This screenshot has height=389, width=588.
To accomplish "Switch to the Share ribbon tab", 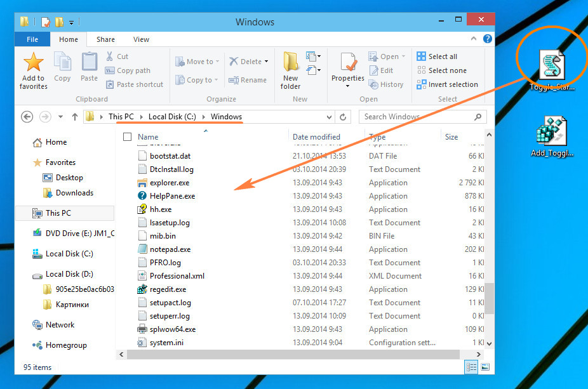I will point(106,39).
